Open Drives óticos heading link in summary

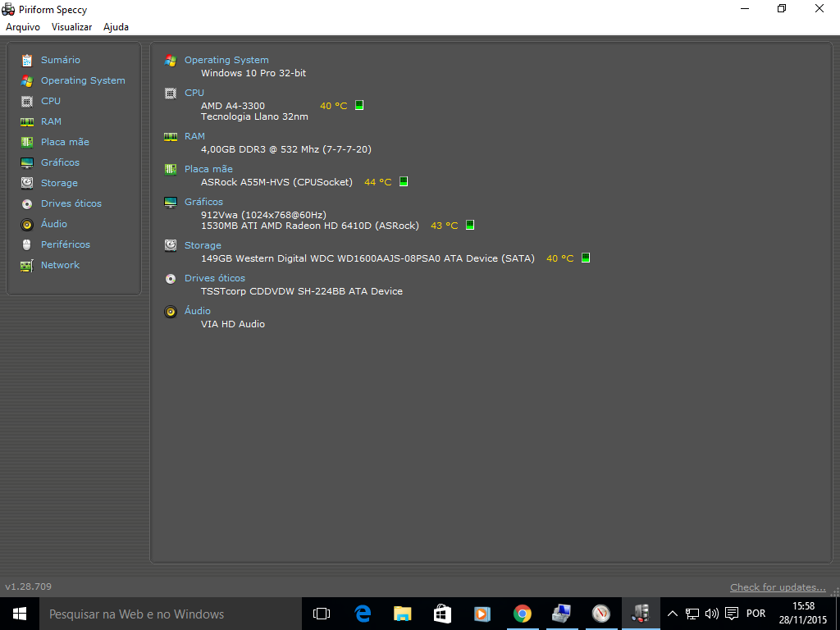(215, 278)
